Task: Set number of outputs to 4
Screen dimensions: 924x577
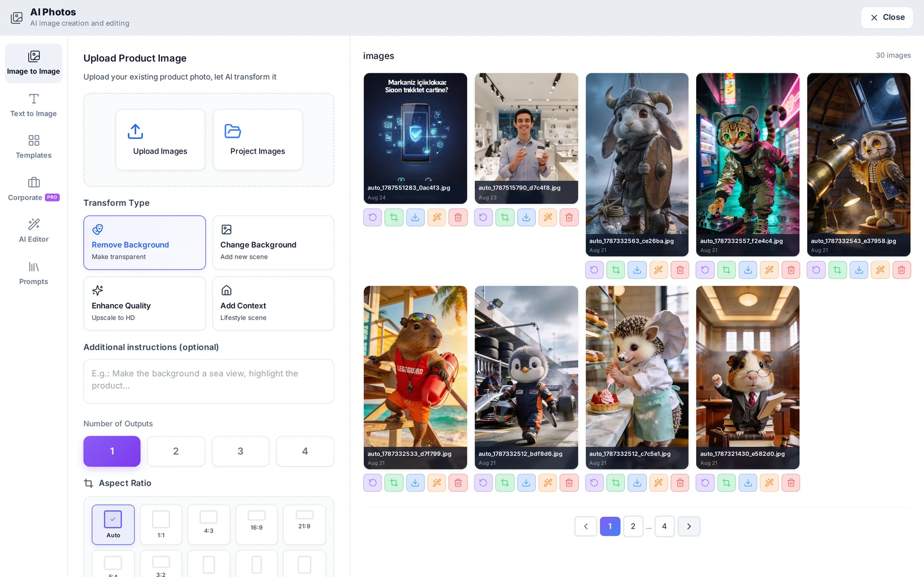Action: (305, 451)
